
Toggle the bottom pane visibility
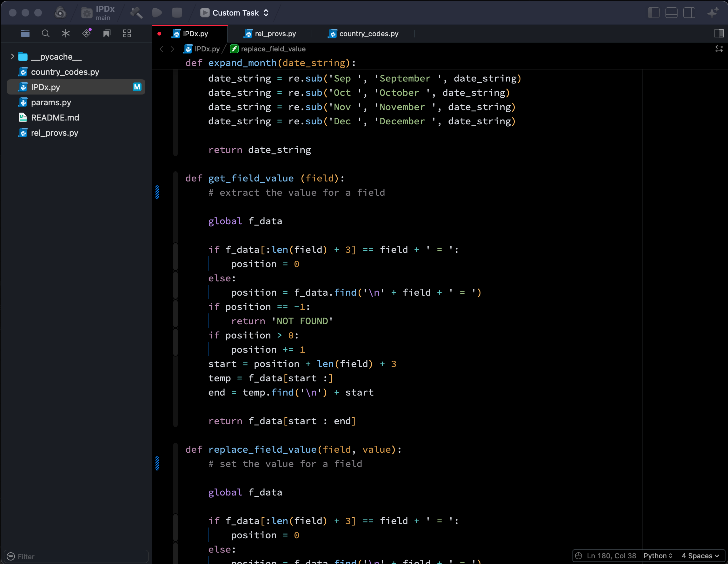(x=671, y=13)
